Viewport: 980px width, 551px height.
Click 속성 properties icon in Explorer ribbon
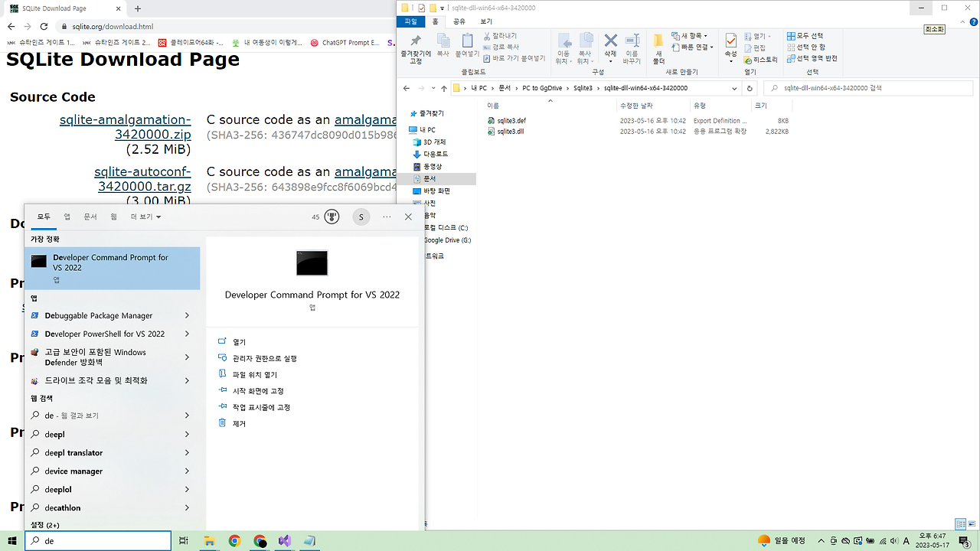click(731, 46)
